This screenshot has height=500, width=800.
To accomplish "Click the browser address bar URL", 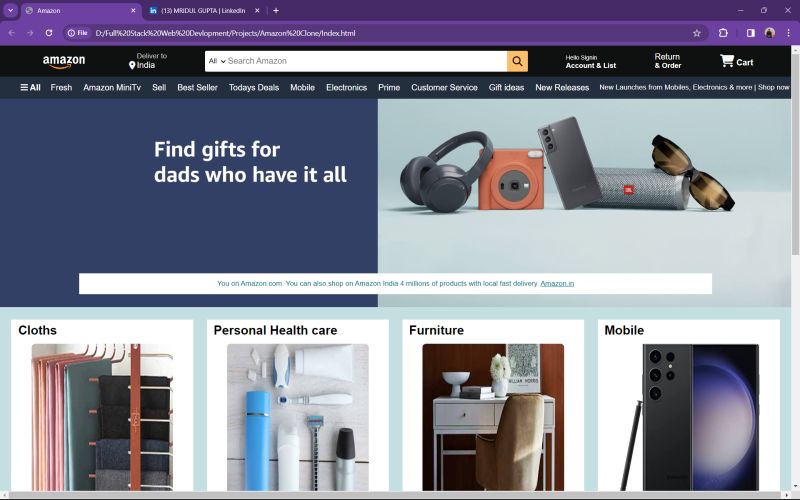I will (x=225, y=33).
